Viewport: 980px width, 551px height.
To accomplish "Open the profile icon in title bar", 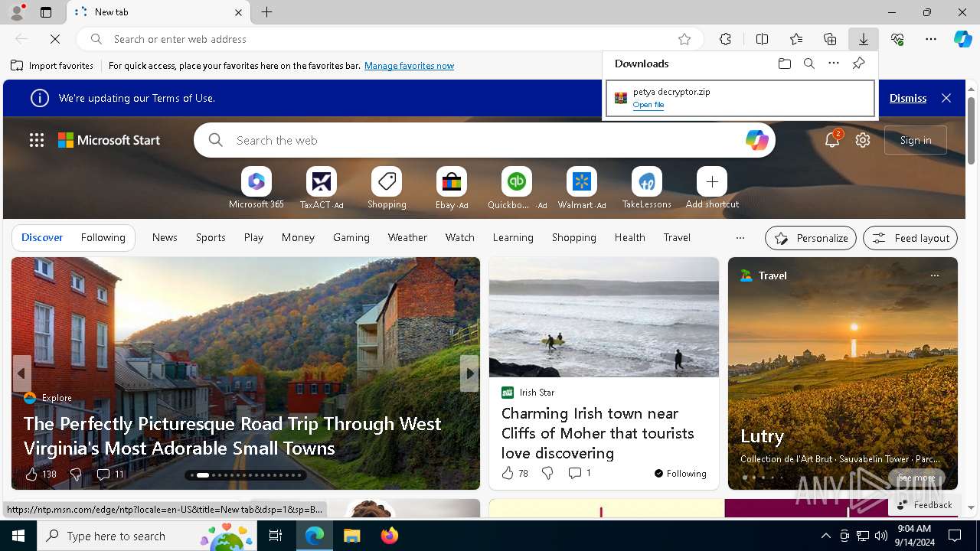I will (x=16, y=12).
